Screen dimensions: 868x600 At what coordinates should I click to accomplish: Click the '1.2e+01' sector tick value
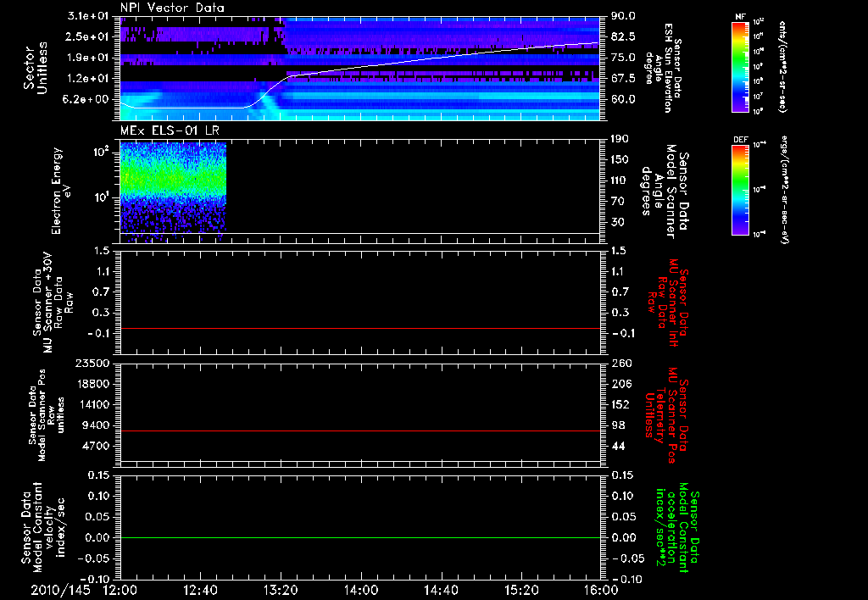88,79
